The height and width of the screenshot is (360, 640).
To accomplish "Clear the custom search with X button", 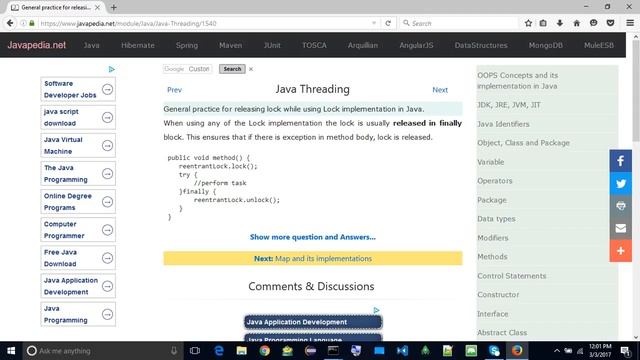I will (x=251, y=69).
